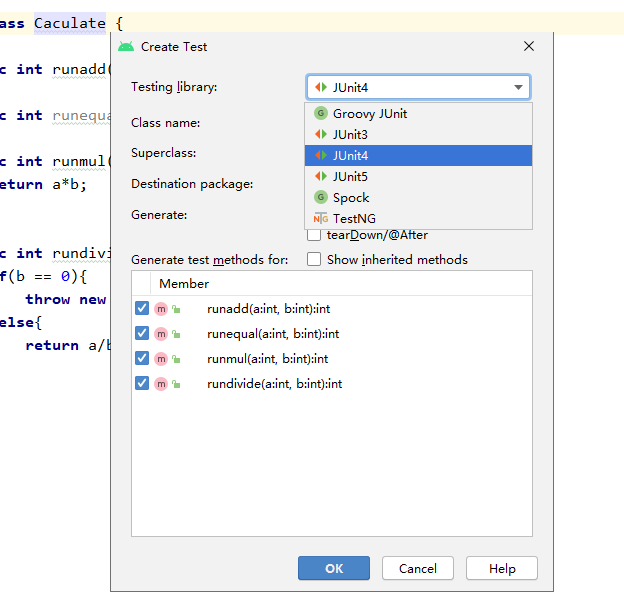Click the Android icon in dialog title

click(x=126, y=47)
